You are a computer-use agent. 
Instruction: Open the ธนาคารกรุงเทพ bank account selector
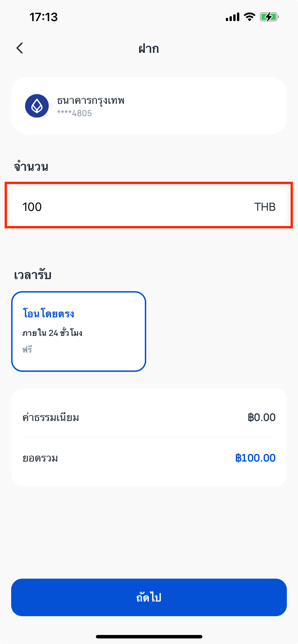(149, 106)
